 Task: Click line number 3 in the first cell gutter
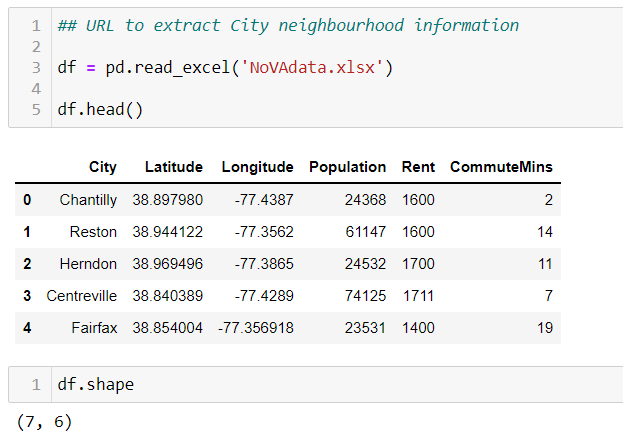click(36, 68)
